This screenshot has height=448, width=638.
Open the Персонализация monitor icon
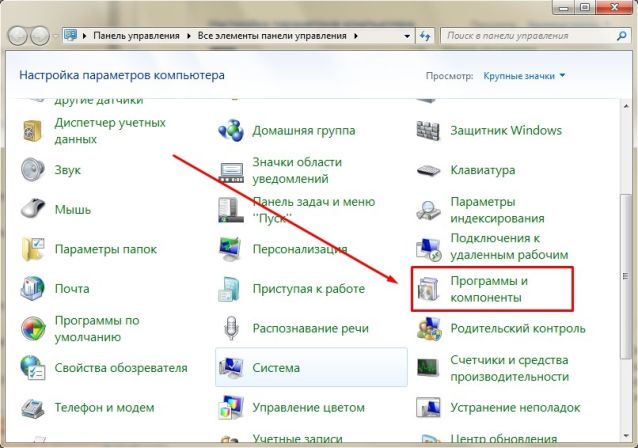coord(231,249)
